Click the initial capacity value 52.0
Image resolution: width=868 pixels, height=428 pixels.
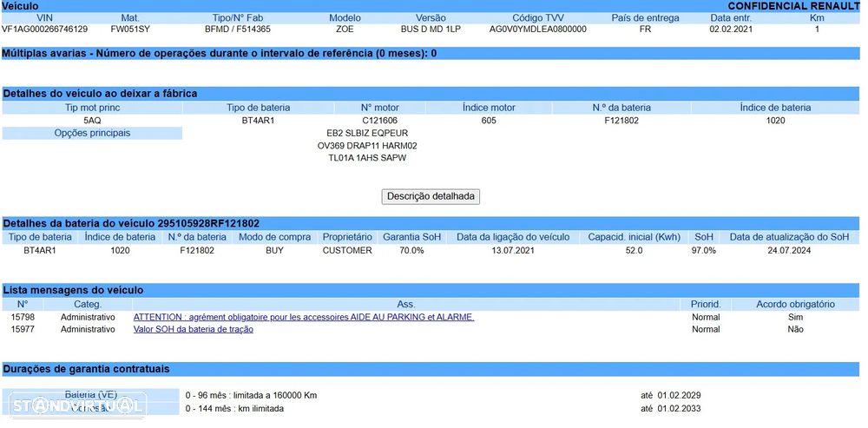click(634, 250)
